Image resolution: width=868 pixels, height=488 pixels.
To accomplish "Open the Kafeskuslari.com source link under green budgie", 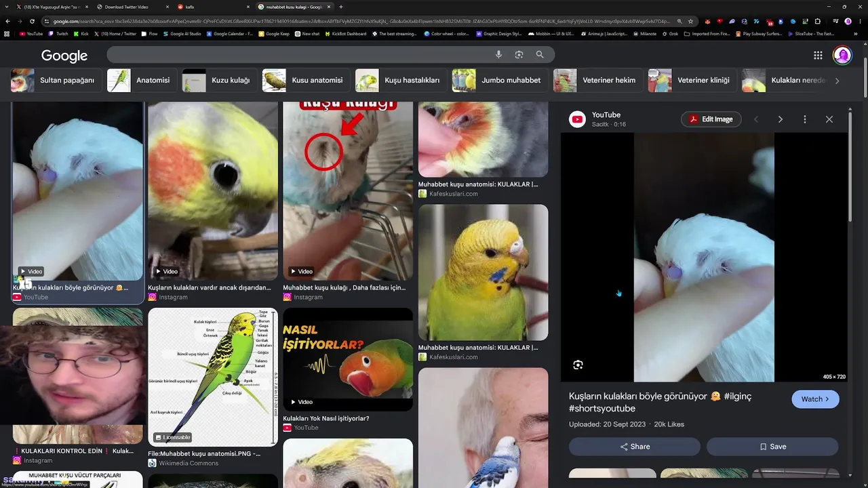I will point(454,357).
